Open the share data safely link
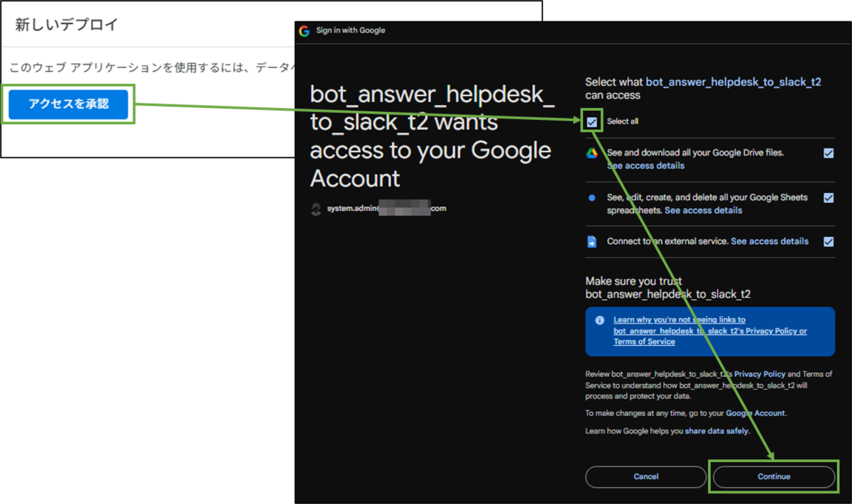This screenshot has height=504, width=852. (x=716, y=431)
